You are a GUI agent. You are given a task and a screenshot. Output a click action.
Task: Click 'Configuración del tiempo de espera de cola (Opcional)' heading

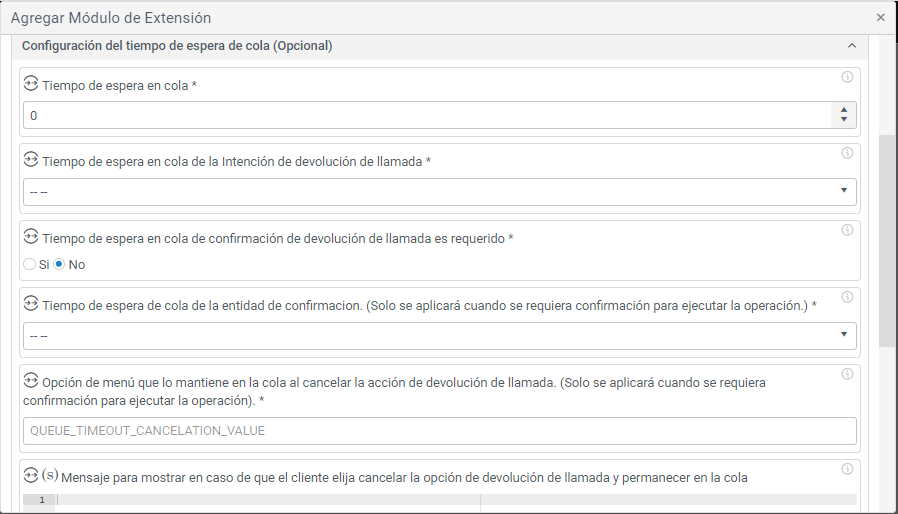click(x=177, y=46)
